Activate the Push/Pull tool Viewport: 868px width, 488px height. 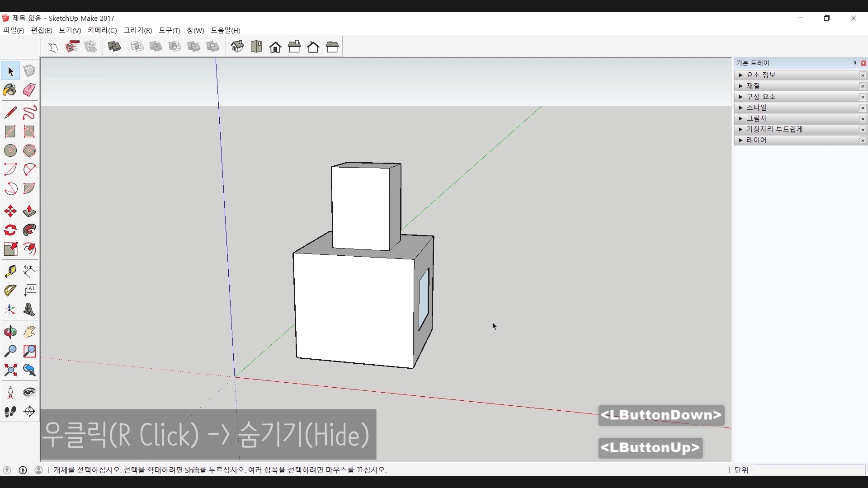coord(29,211)
